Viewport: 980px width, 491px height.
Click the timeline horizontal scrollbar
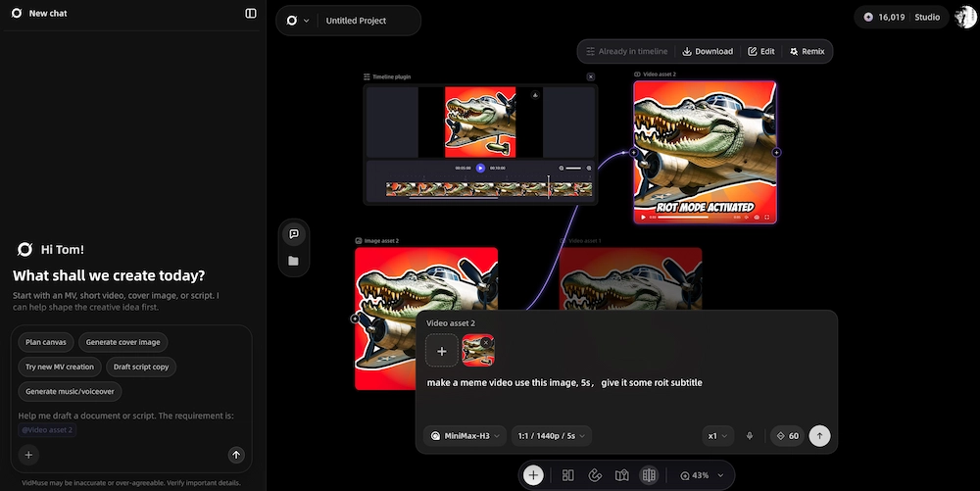[454, 198]
